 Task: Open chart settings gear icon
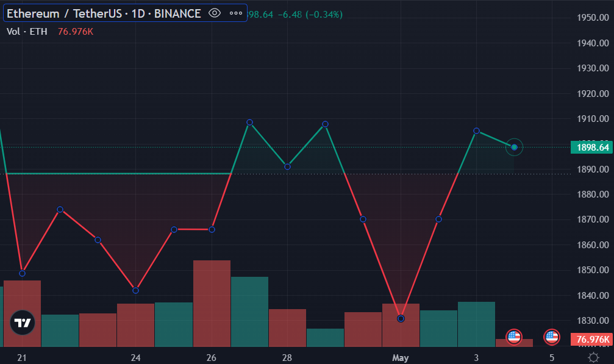pos(593,357)
